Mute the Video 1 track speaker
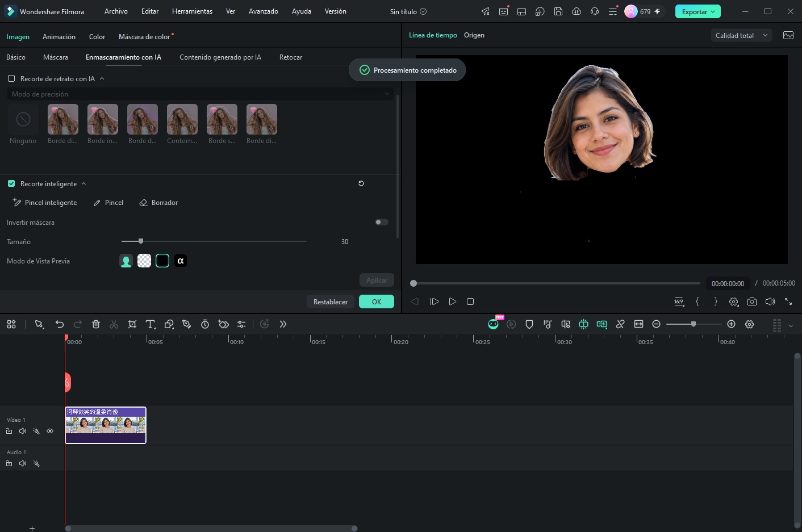 [23, 431]
